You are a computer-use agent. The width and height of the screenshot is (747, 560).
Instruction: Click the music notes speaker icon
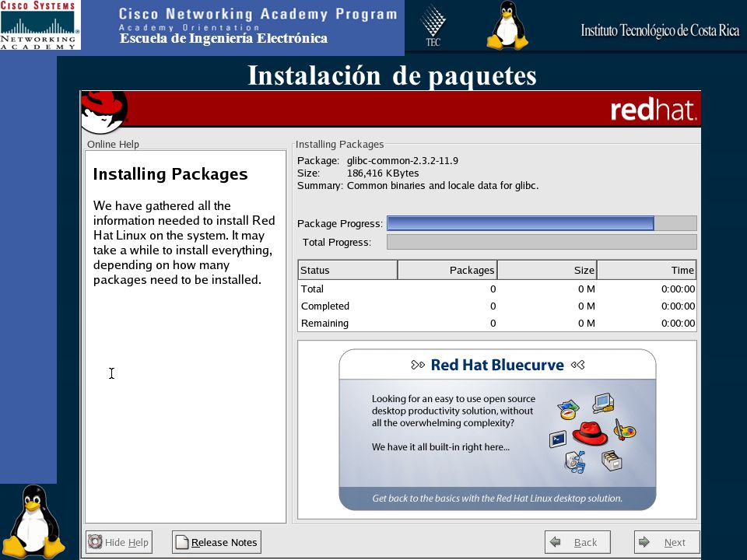pos(575,462)
